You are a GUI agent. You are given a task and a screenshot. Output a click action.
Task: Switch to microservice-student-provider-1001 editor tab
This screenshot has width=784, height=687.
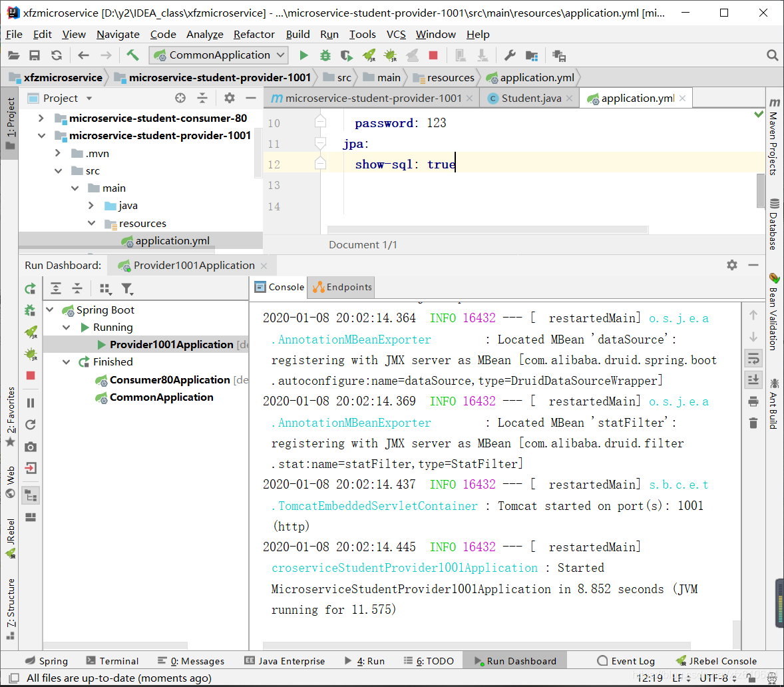coord(373,98)
